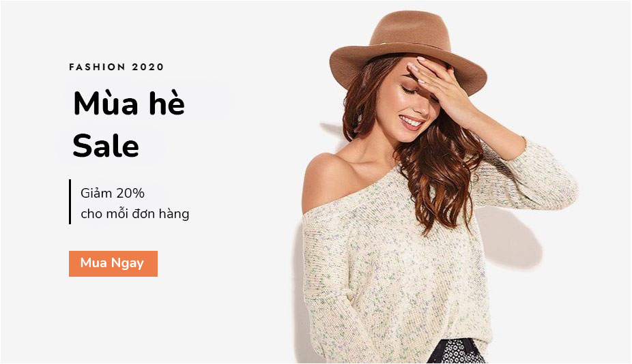Viewport: 632px width, 364px height.
Task: Click the black vertical bar beside discount text
Action: pos(70,202)
